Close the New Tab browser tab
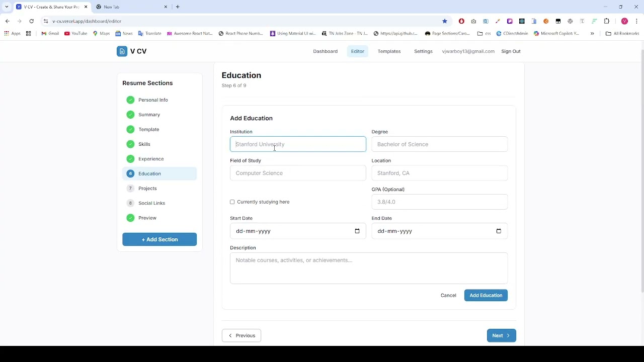 point(166,7)
